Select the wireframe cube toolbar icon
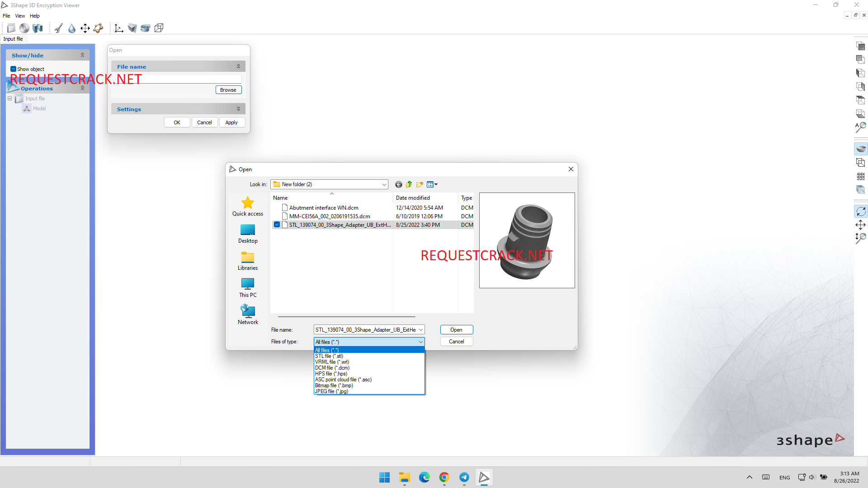The width and height of the screenshot is (868, 488). click(x=159, y=28)
